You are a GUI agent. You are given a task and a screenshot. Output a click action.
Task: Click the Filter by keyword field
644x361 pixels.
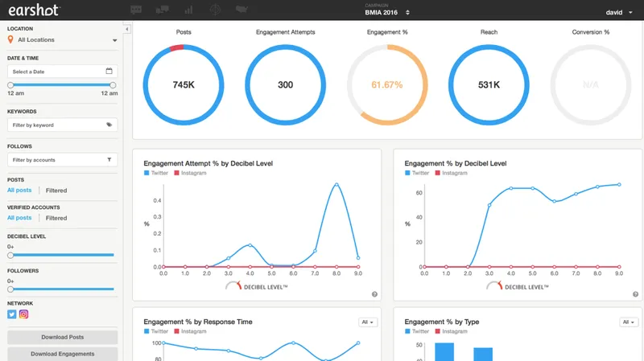coord(63,125)
